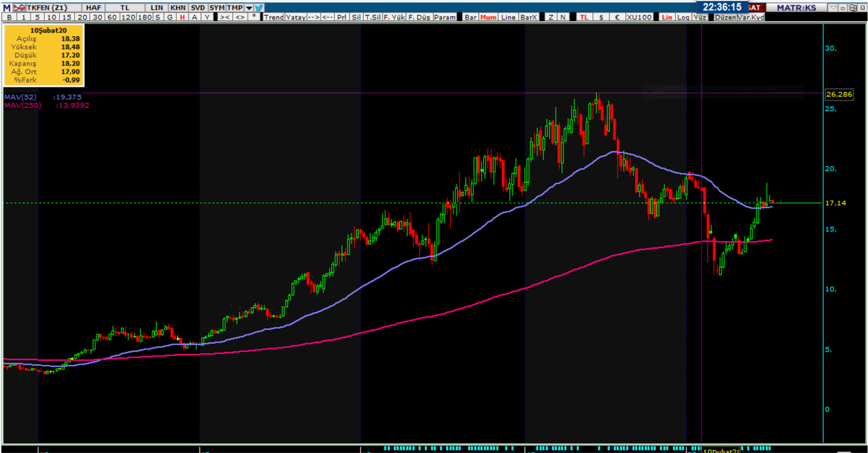Click the T.Sil delete all button
868x453 pixels.
point(373,17)
